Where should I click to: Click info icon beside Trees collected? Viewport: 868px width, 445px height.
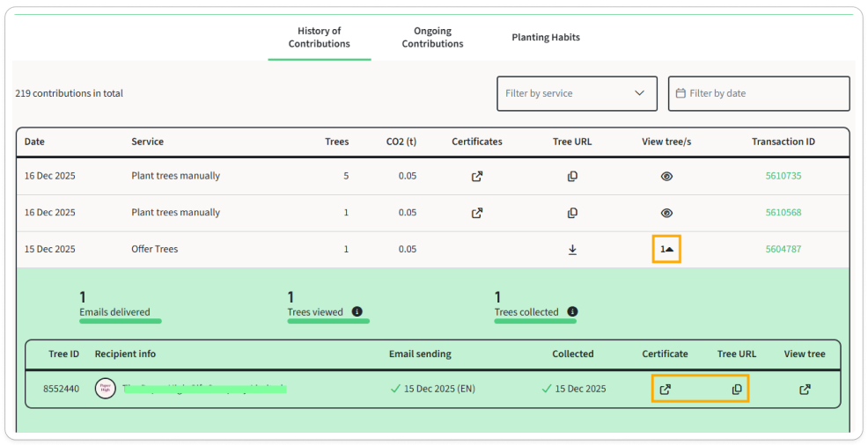click(572, 312)
